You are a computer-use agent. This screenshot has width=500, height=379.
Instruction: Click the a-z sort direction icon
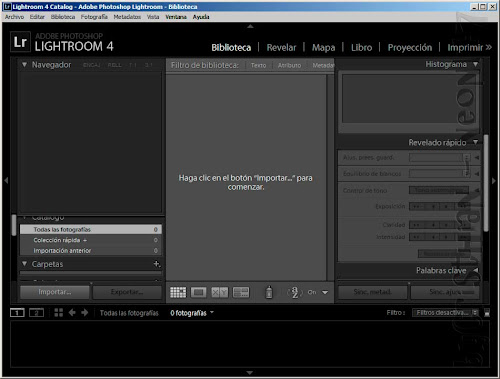(295, 292)
